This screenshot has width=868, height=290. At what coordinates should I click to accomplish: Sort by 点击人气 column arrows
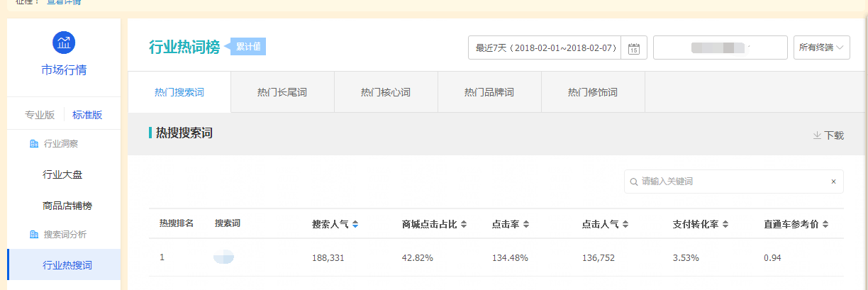click(x=626, y=225)
